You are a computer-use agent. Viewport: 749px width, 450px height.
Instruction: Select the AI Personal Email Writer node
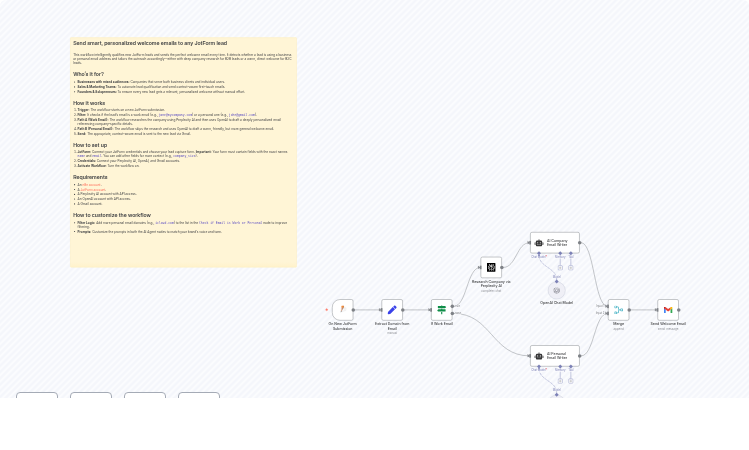coord(555,355)
